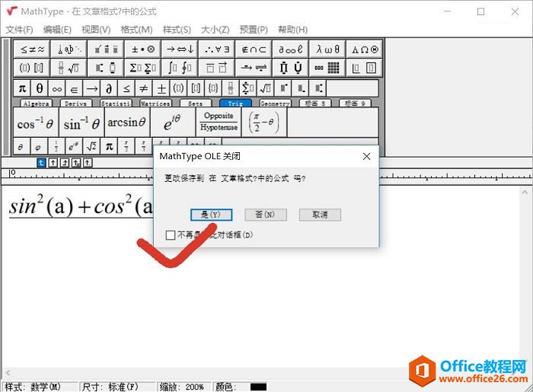This screenshot has width=533, height=392.
Task: Open uppercase Greek letters palette (ΛΩ)
Action: (x=365, y=49)
